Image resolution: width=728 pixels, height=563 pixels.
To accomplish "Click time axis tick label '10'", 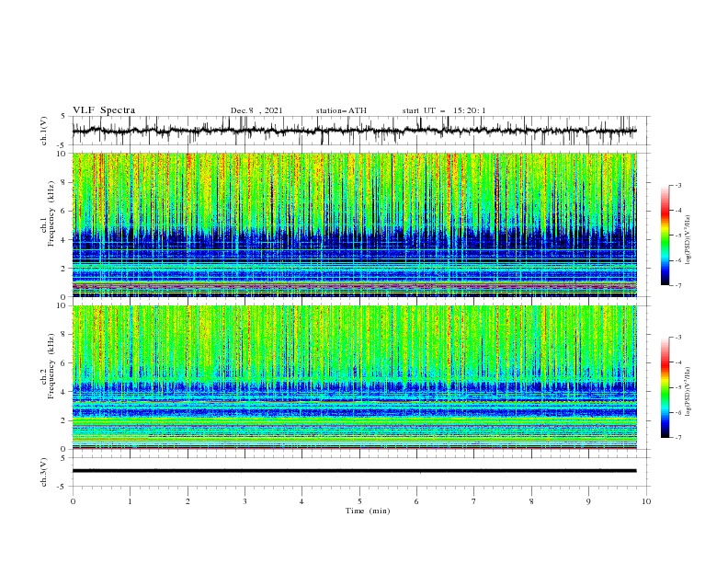I will pos(646,501).
